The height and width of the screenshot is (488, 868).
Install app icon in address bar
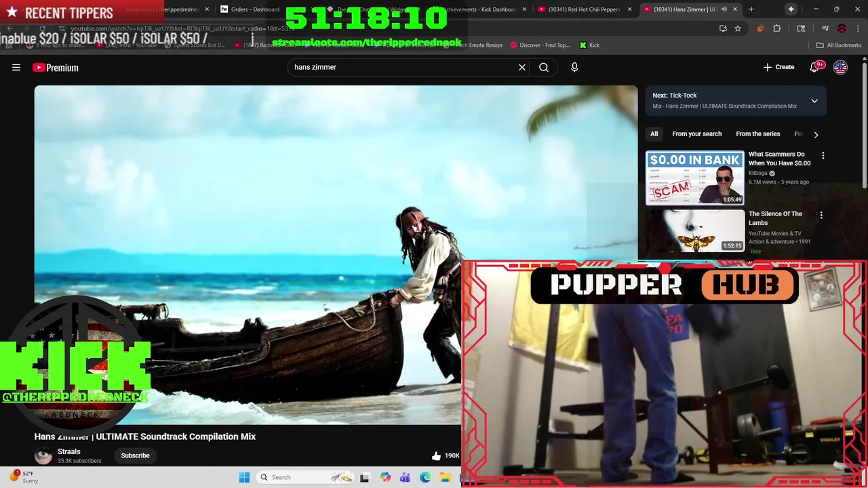(723, 28)
